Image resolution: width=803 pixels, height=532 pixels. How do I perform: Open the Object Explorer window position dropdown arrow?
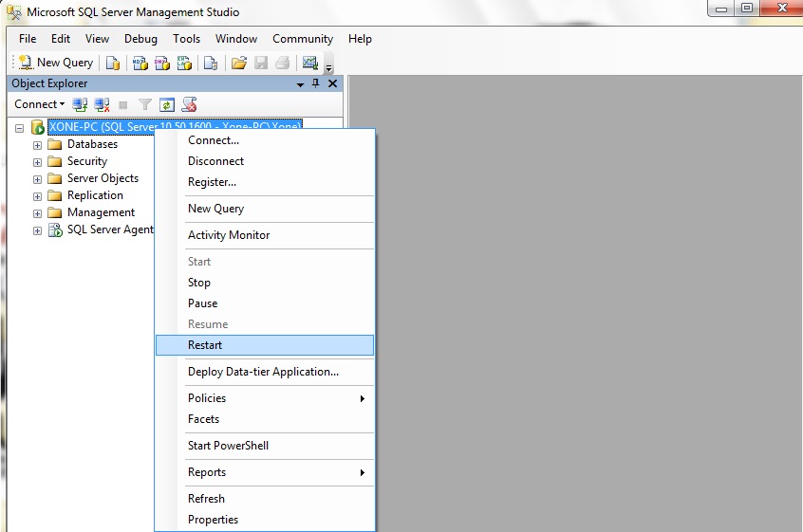pyautogui.click(x=300, y=84)
